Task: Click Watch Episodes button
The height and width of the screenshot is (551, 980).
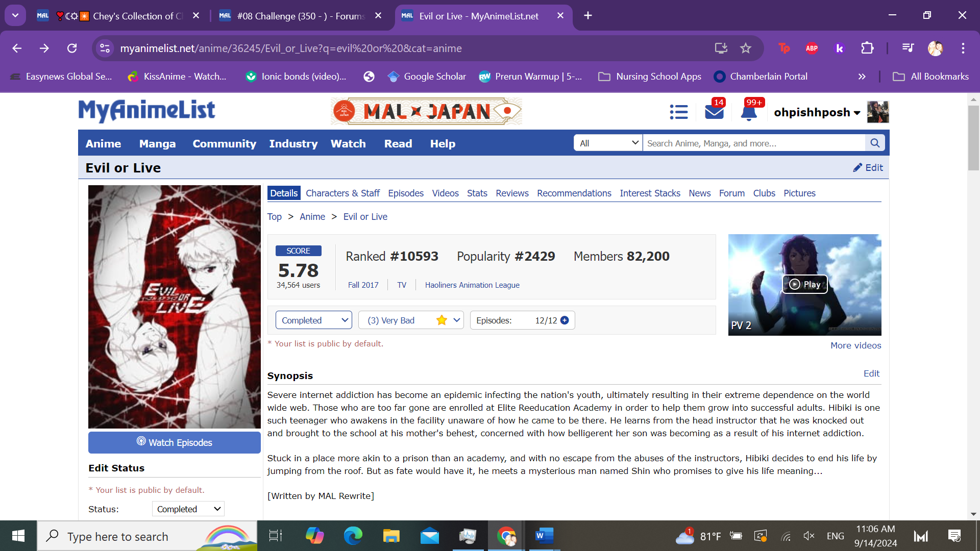Action: [x=175, y=442]
